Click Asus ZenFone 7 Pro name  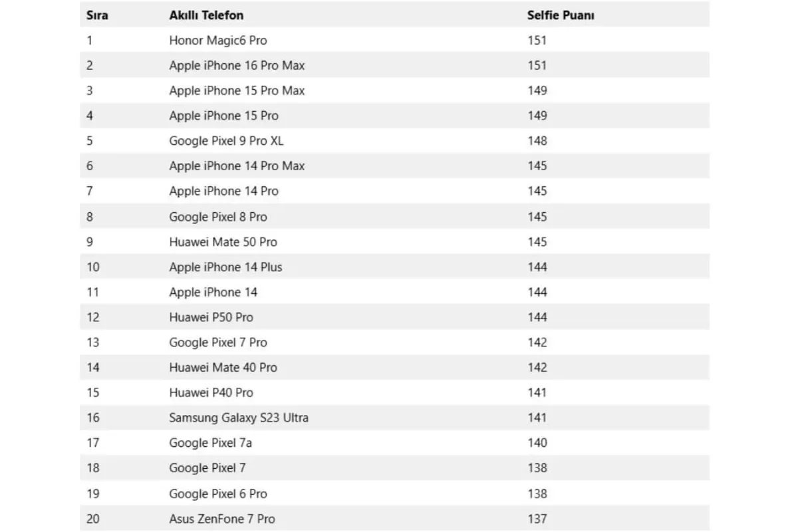point(221,519)
